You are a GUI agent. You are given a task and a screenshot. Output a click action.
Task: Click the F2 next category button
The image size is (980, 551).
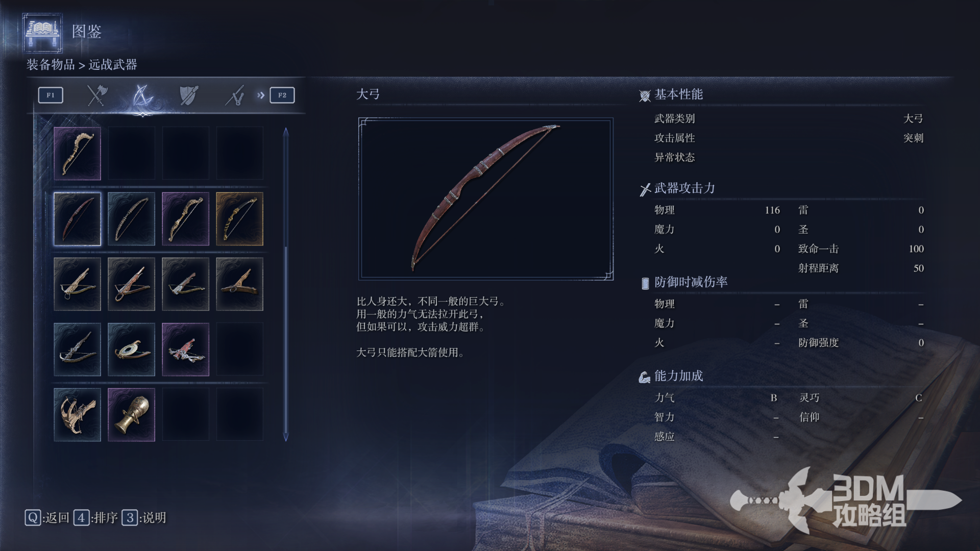(282, 95)
